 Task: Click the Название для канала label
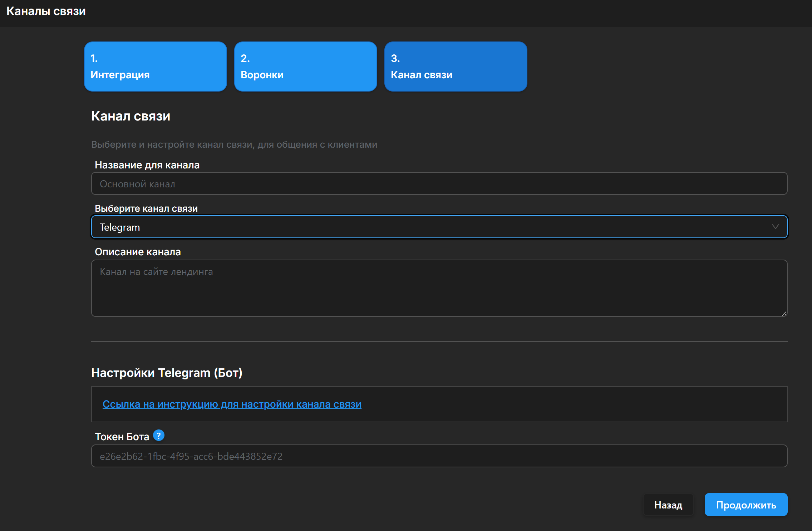tap(147, 165)
